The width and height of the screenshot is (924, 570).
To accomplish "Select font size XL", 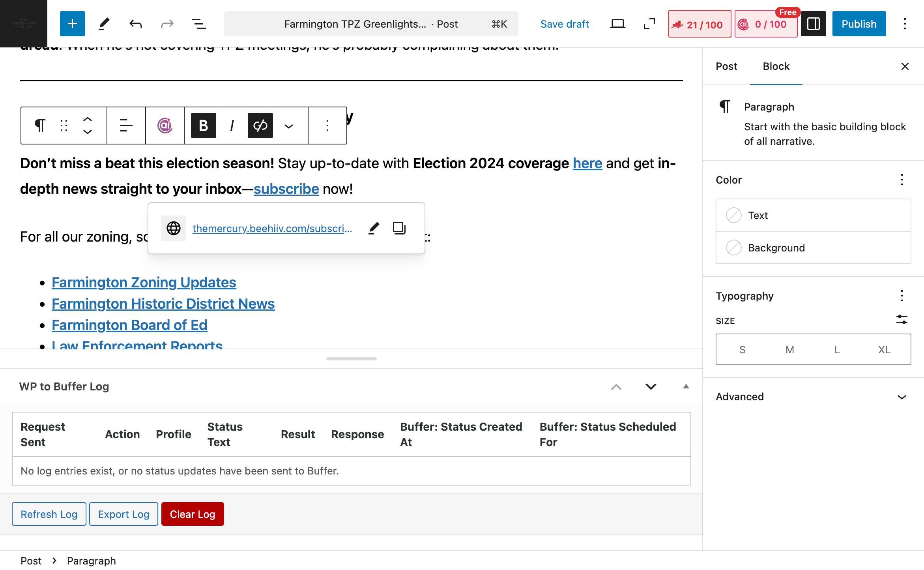I will [884, 349].
